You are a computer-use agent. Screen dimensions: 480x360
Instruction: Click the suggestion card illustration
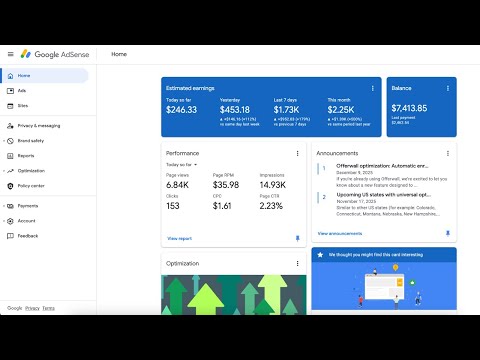tap(384, 286)
